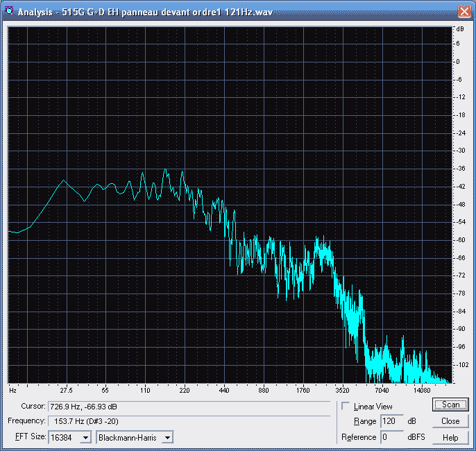Image resolution: width=476 pixels, height=451 pixels.
Task: Click the 110 label on frequency axis
Action: pyautogui.click(x=145, y=391)
